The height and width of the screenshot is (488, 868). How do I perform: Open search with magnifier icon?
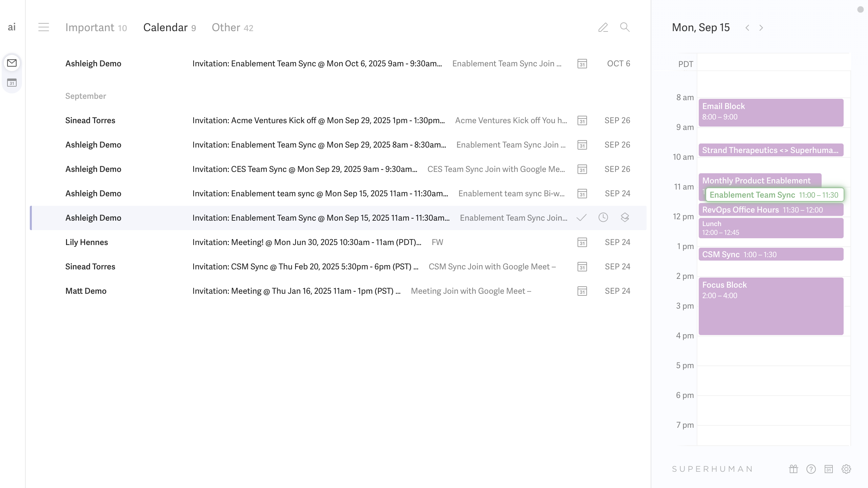click(x=625, y=27)
